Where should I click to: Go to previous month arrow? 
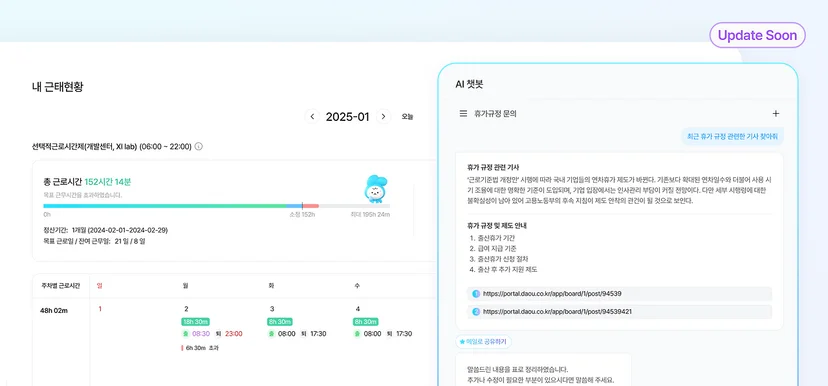pyautogui.click(x=312, y=117)
